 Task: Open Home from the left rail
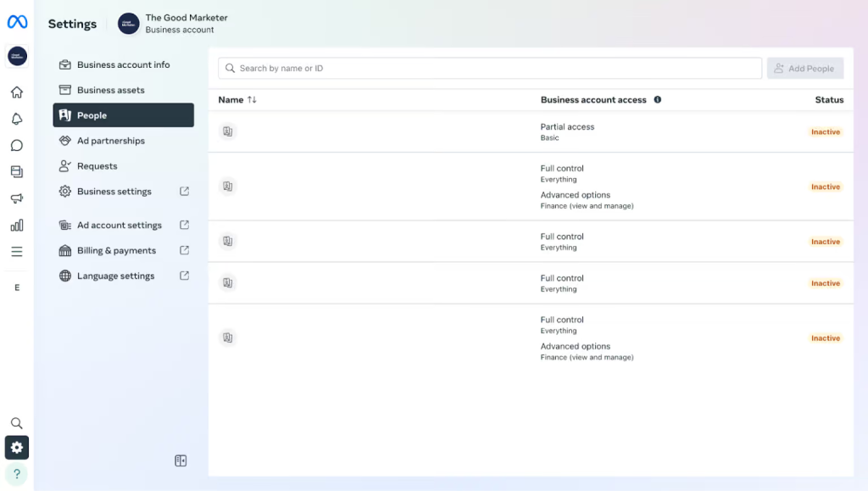point(17,92)
